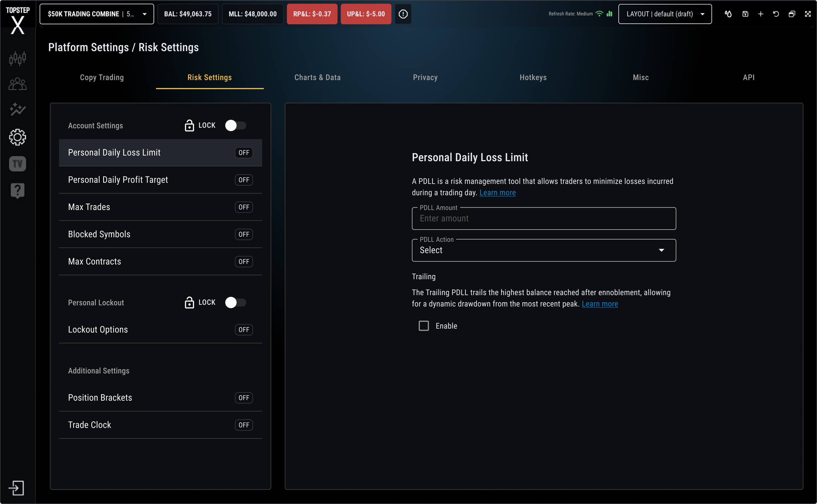This screenshot has height=504, width=817.
Task: Click the UP&L: $-5.00 button
Action: (365, 14)
